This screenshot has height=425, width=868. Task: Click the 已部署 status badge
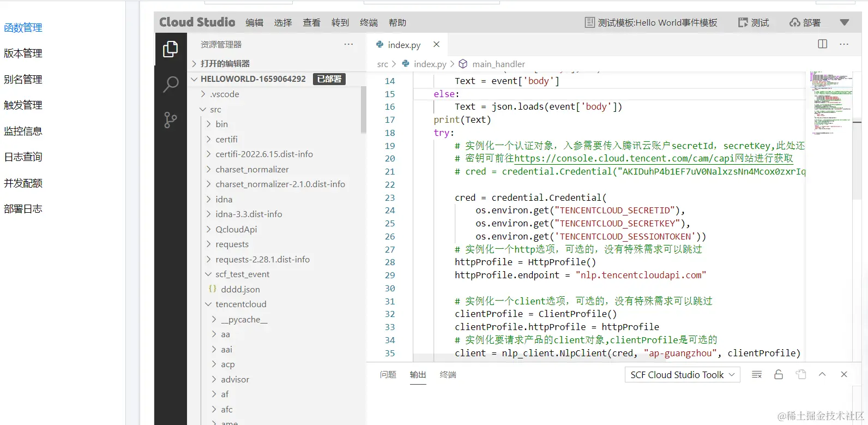pos(329,79)
